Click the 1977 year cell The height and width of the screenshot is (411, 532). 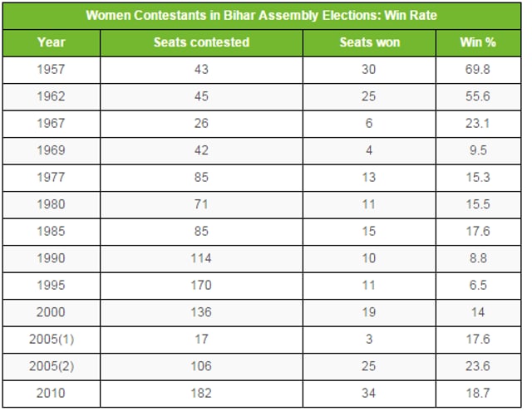[x=52, y=177]
